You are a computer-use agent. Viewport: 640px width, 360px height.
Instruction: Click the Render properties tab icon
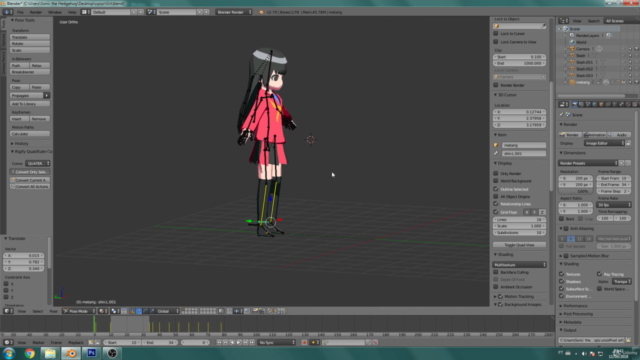coord(574,104)
